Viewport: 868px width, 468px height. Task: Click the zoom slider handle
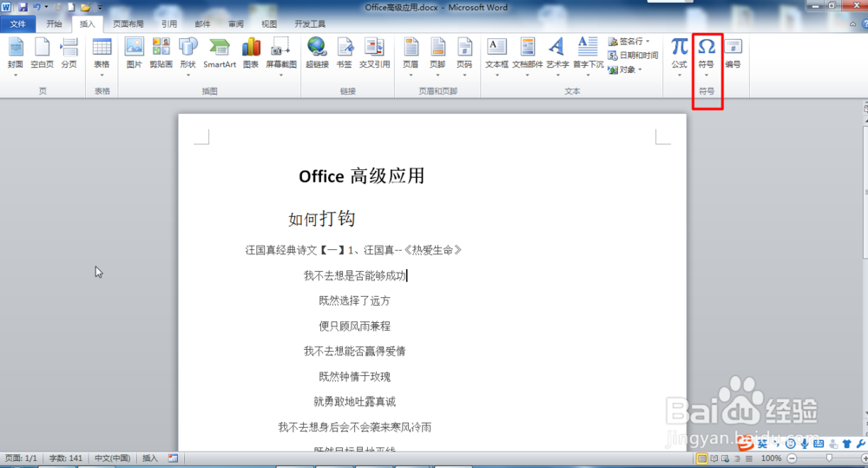point(829,458)
